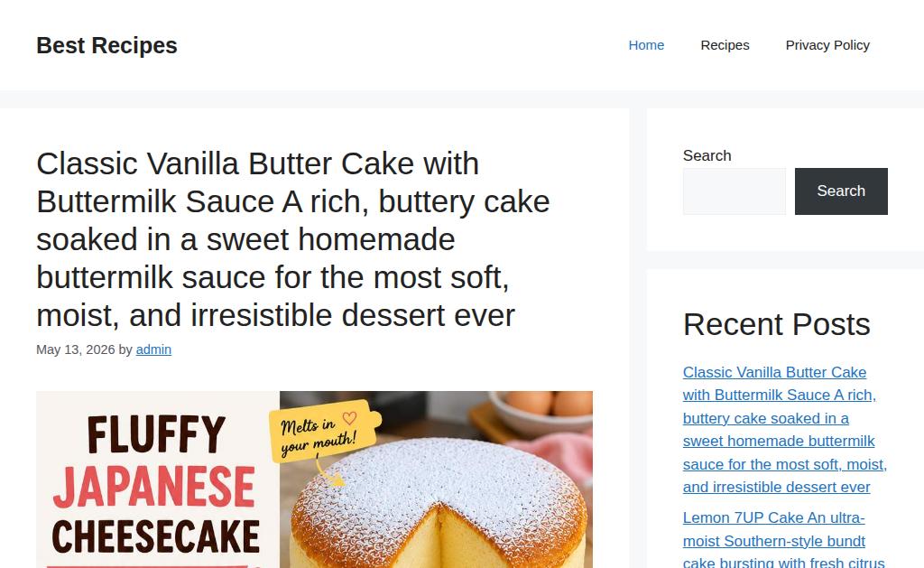Go to the Home menu item
Image resolution: width=924 pixels, height=568 pixels.
(x=646, y=45)
